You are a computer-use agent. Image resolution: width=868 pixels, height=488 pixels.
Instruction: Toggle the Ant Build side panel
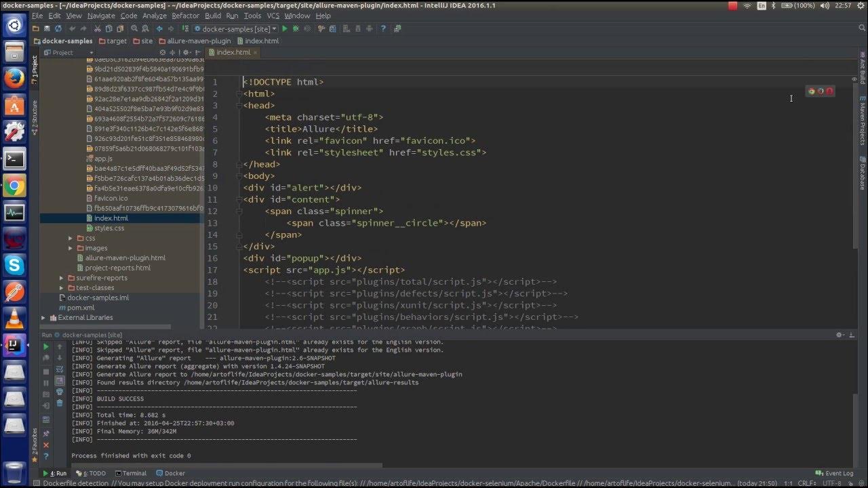[863, 67]
